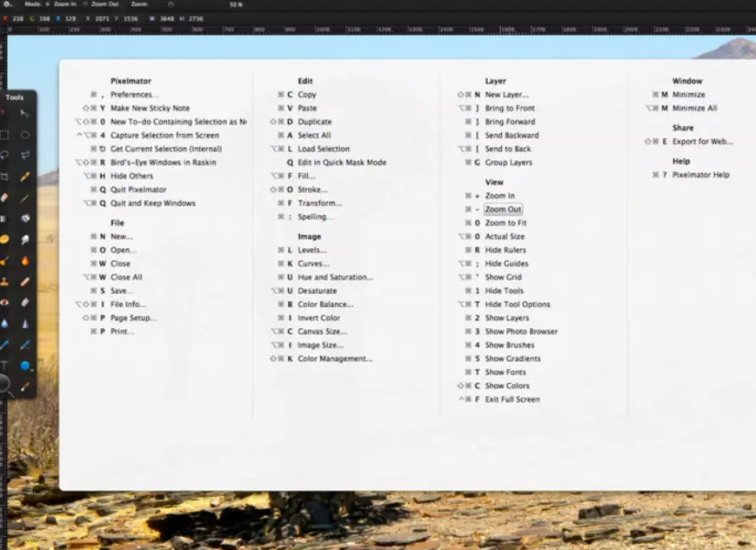The image size is (756, 550).
Task: Select the Move tool arrow
Action: click(24, 114)
